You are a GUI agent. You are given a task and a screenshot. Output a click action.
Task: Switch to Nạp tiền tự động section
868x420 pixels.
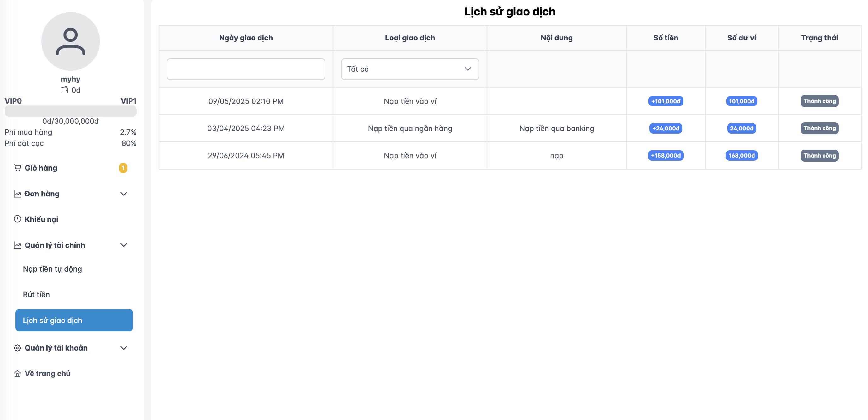pos(52,269)
